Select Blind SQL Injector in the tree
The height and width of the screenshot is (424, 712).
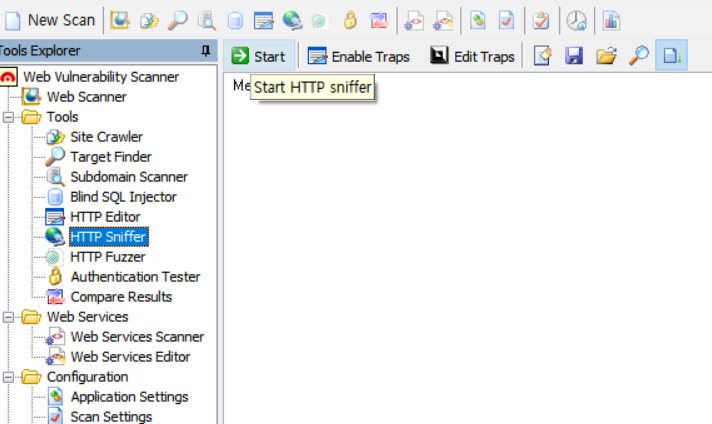(123, 197)
